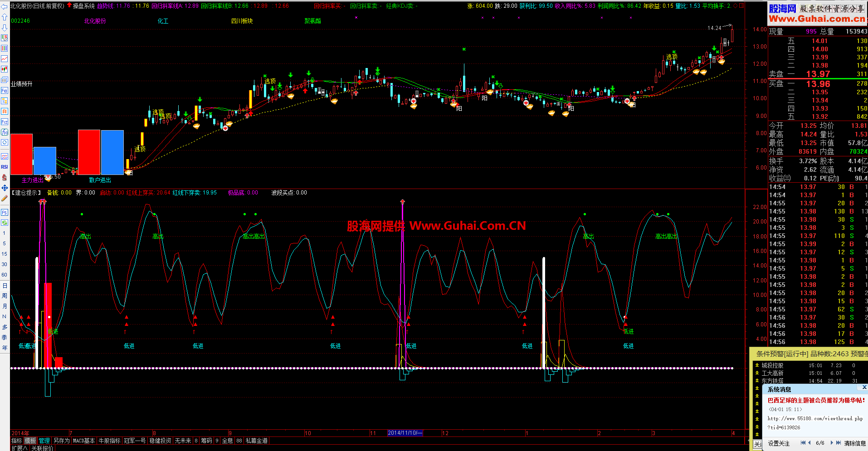Click the 聚氨酯 sector label
This screenshot has height=451, width=868.
coord(312,21)
